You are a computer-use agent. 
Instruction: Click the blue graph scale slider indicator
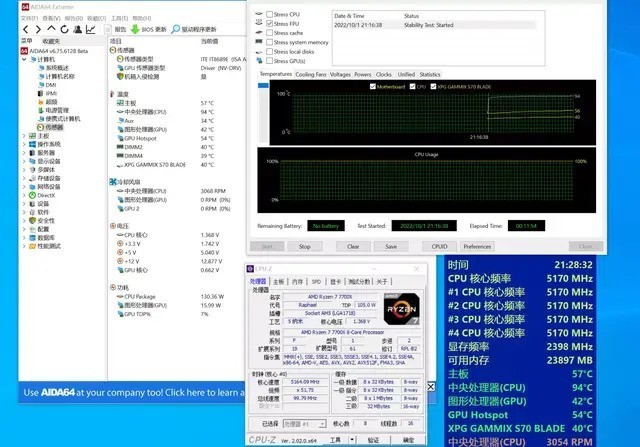click(x=263, y=85)
